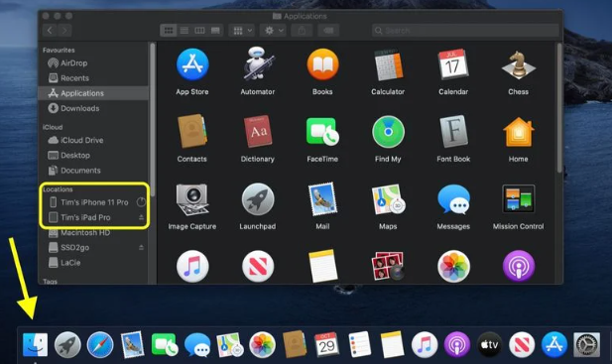Open Reminders from the Dock
612x364 pixels.
[x=359, y=344]
